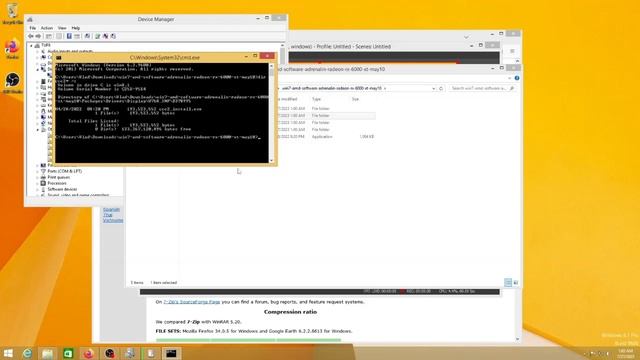Open Action menu in Device Manager
The width and height of the screenshot is (640, 360).
pos(47,28)
